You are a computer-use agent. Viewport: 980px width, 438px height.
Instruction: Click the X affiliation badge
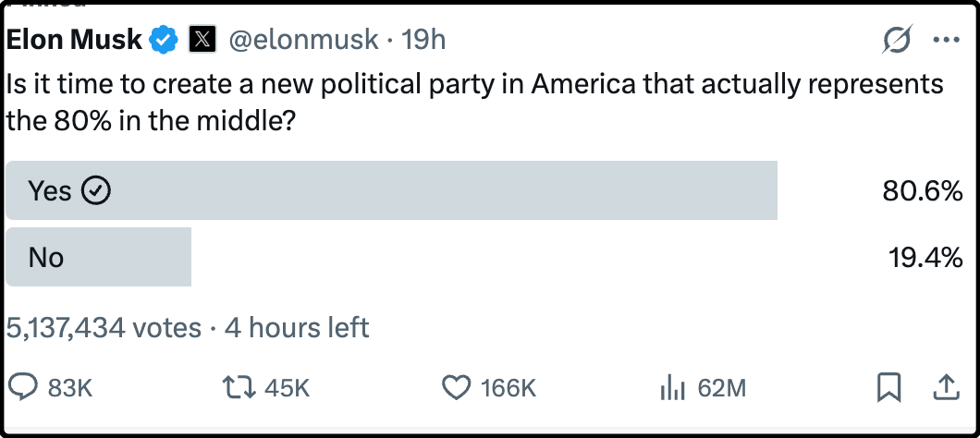202,40
